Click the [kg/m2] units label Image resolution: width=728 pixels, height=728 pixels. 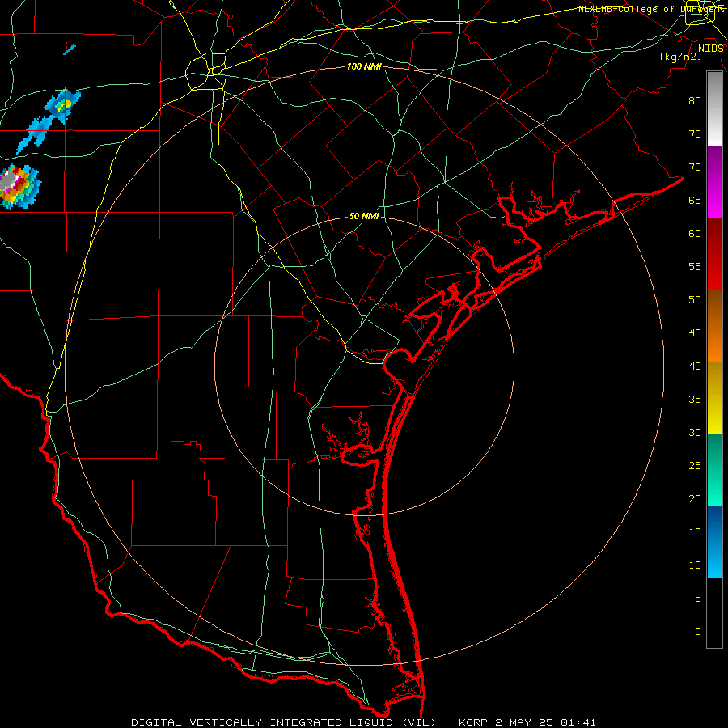(x=680, y=57)
